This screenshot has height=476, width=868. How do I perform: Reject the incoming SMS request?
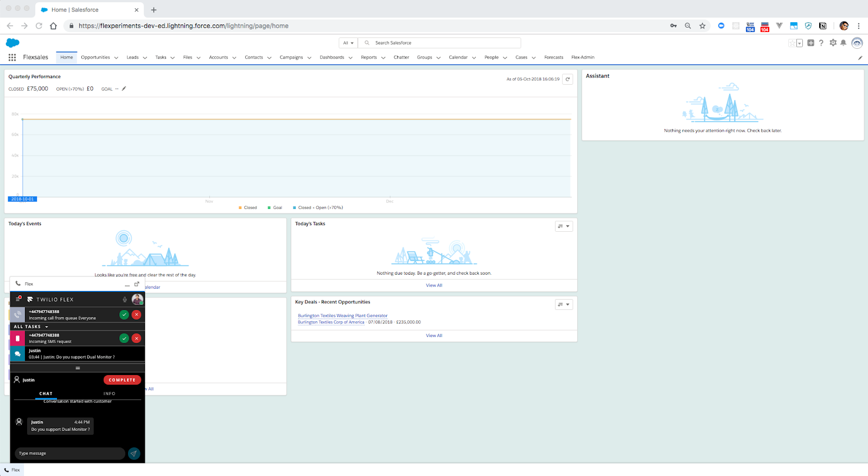pos(137,338)
